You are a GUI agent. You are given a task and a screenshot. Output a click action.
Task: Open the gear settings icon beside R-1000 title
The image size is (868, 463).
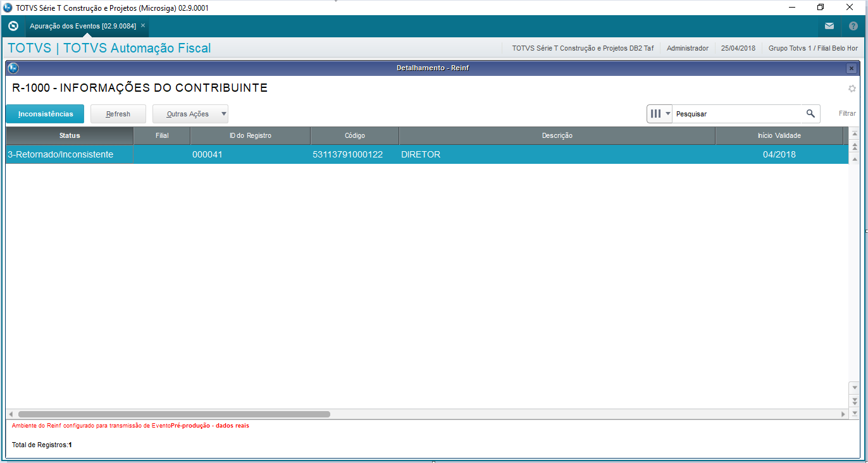[x=852, y=89]
